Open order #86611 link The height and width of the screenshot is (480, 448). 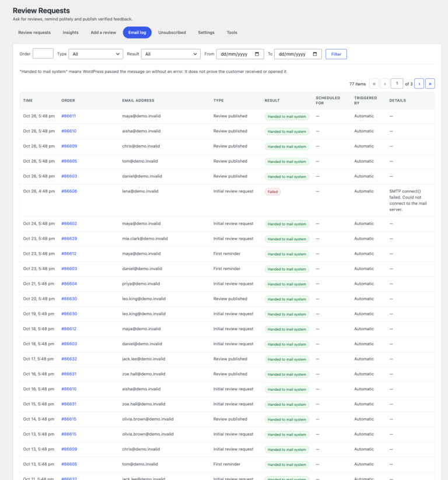click(69, 116)
